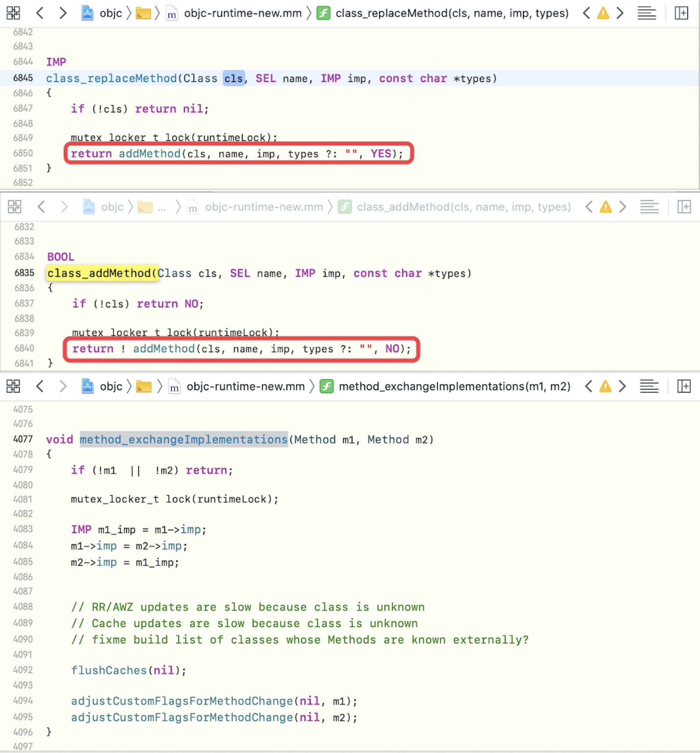700x753 pixels.
Task: Click warning triangle in bottom editor
Action: pos(605,387)
